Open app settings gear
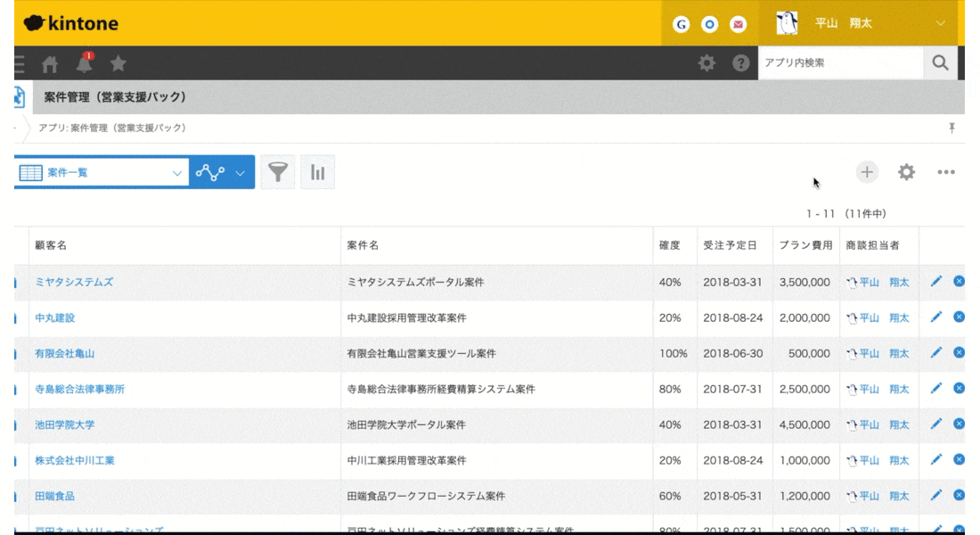 click(906, 172)
